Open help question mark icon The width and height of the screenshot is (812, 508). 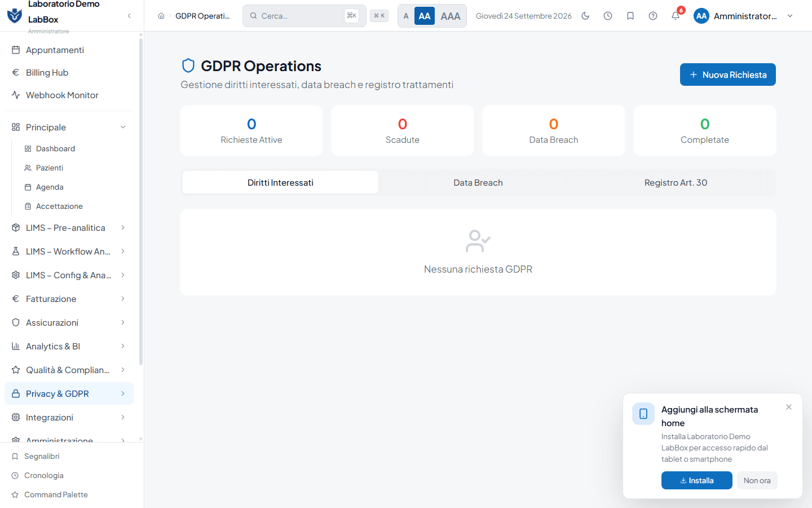(653, 16)
